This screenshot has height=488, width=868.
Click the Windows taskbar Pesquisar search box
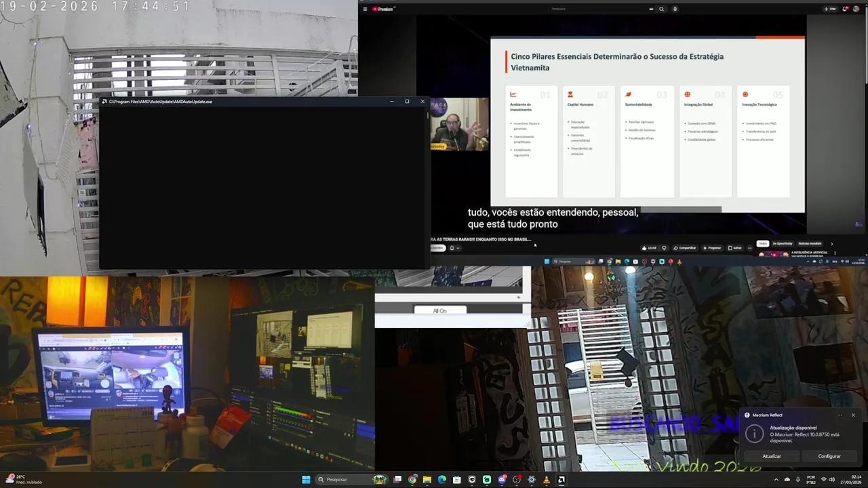pos(352,480)
